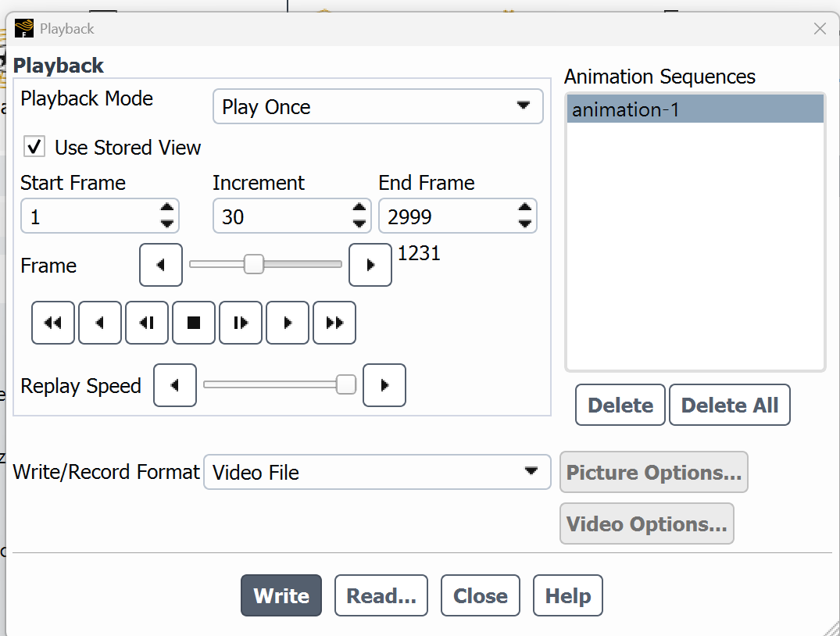Click the rewind to first frame button

[53, 323]
